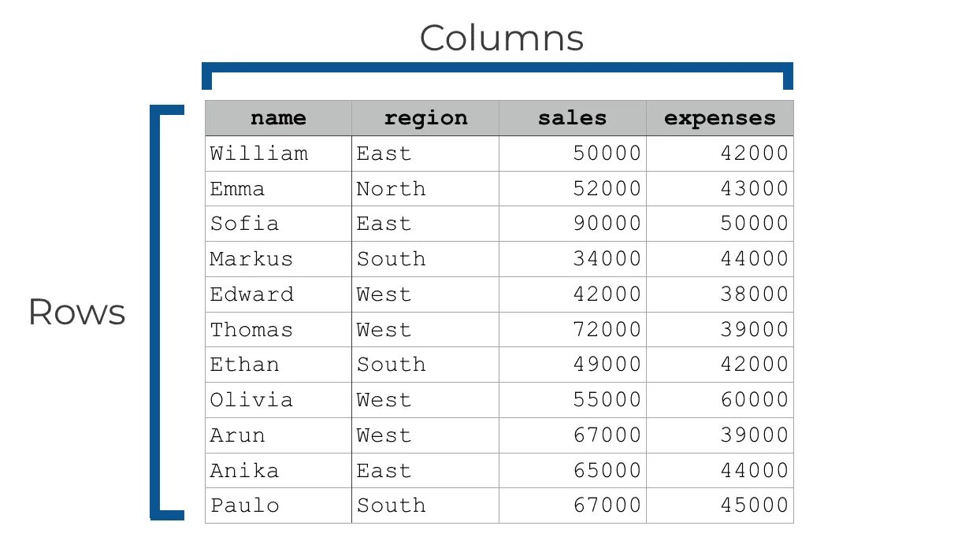Click the Rows label text
Viewport: 980px width, 548px height.
point(76,313)
